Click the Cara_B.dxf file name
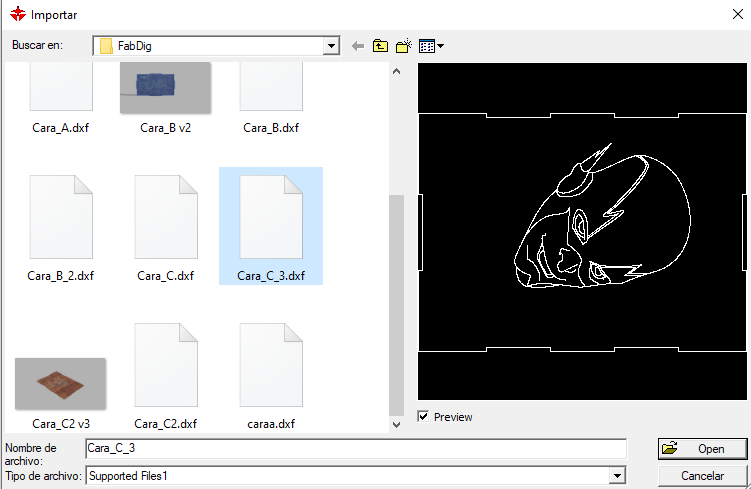The width and height of the screenshot is (751, 489). coord(271,128)
